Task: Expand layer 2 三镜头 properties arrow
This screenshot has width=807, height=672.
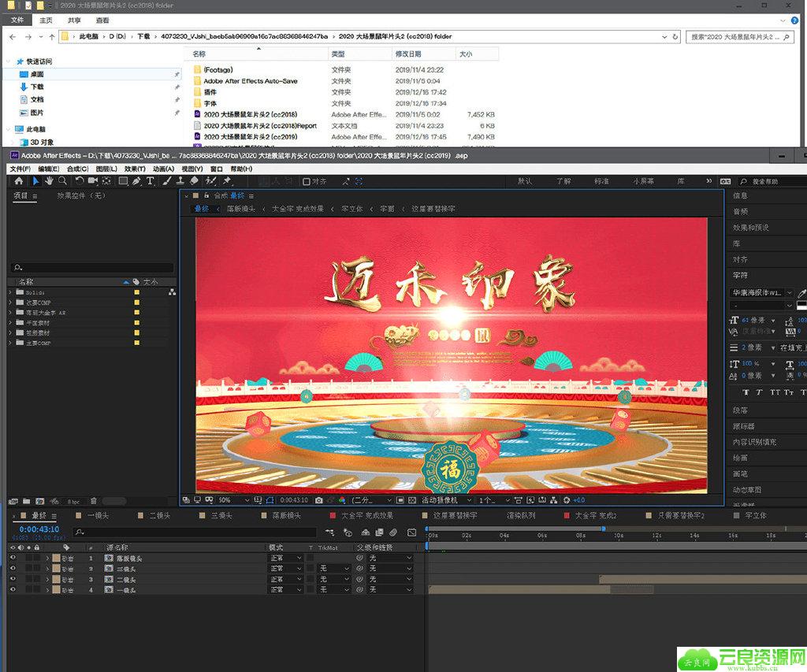Action: (48, 569)
